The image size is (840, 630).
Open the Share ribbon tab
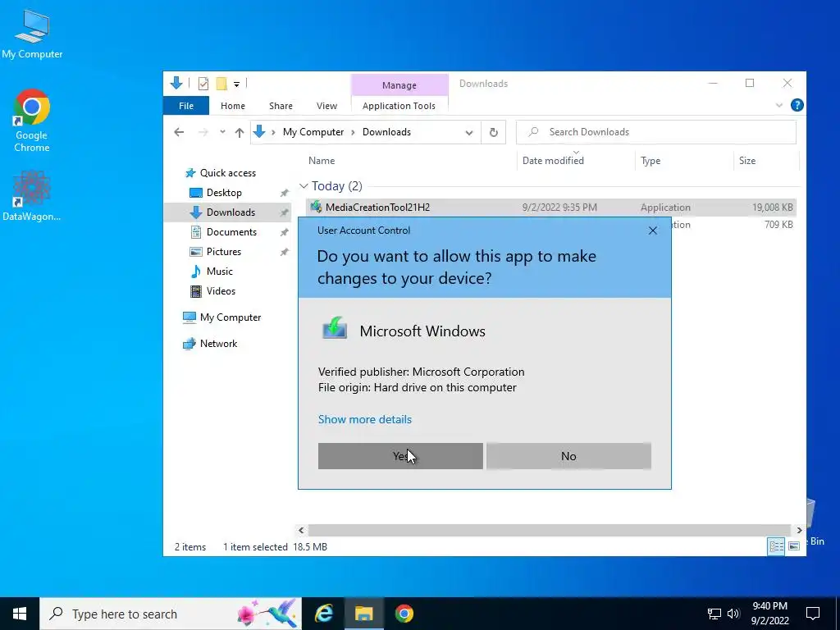[281, 106]
